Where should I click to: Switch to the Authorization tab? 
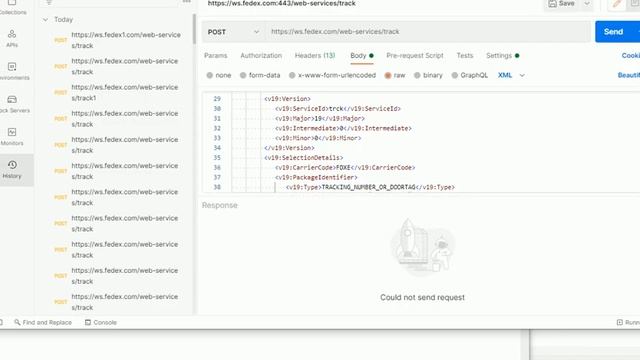coord(261,56)
